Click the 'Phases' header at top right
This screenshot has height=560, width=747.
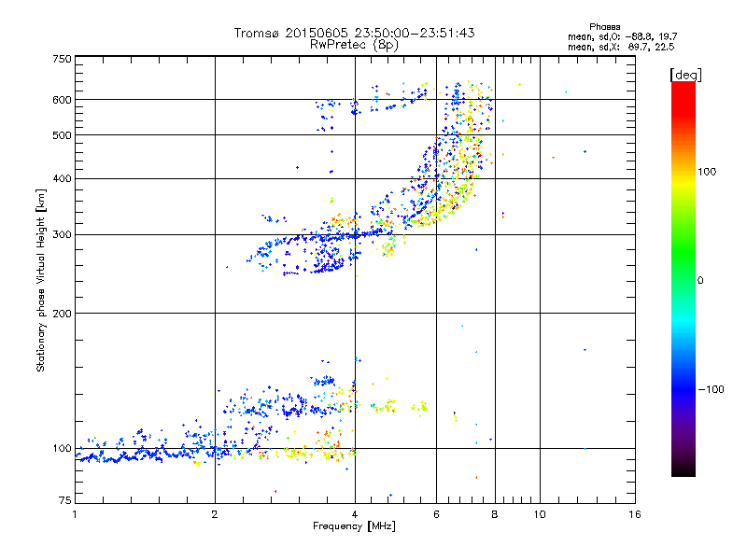click(x=604, y=27)
